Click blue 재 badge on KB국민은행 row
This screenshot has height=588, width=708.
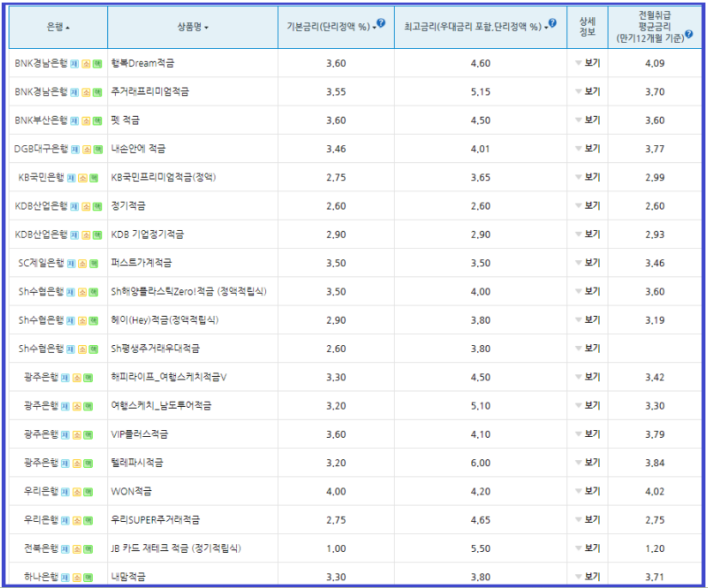pos(71,178)
